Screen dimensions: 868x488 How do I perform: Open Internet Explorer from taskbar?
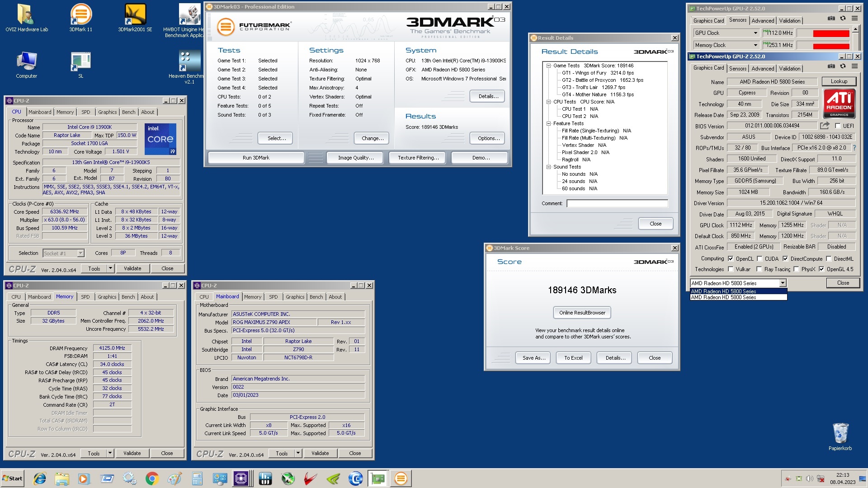[40, 479]
